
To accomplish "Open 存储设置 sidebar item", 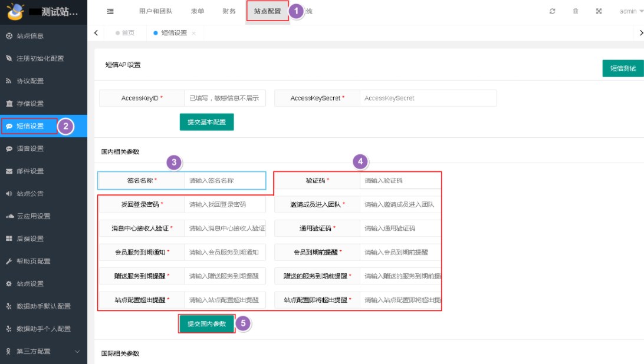I will coord(29,104).
